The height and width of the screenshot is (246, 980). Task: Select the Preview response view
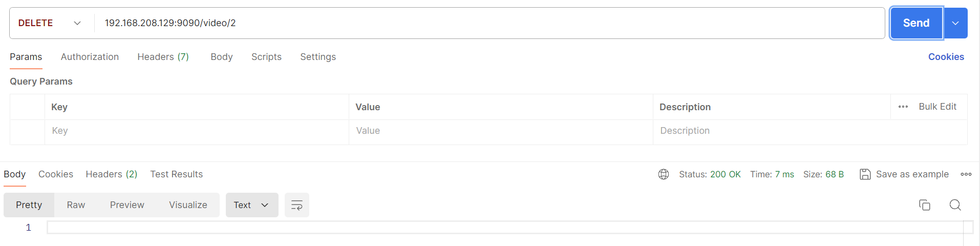point(127,205)
